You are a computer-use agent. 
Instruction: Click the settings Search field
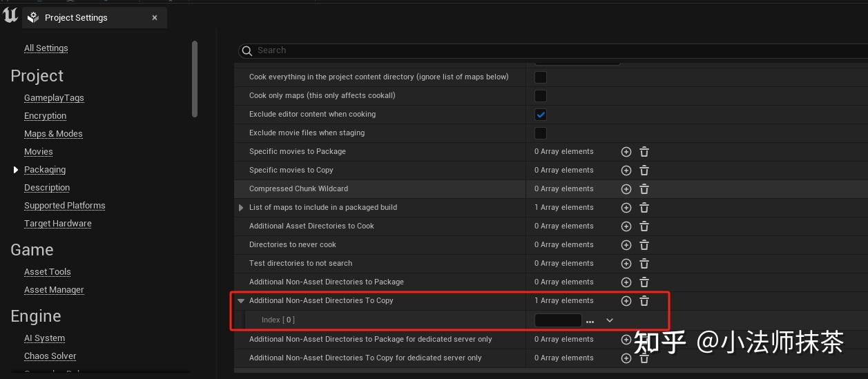(483, 50)
